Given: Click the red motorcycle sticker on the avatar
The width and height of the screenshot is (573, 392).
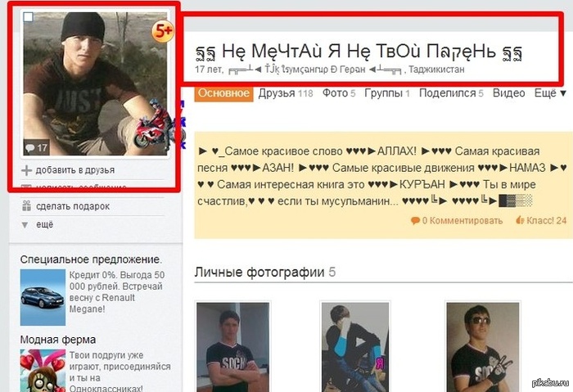Looking at the screenshot, I should click(x=153, y=125).
